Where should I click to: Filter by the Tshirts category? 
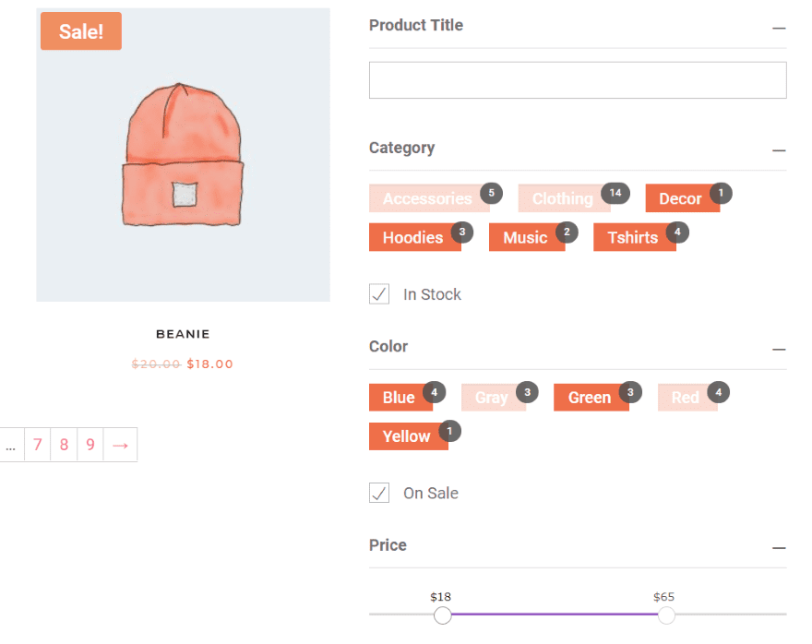(633, 237)
